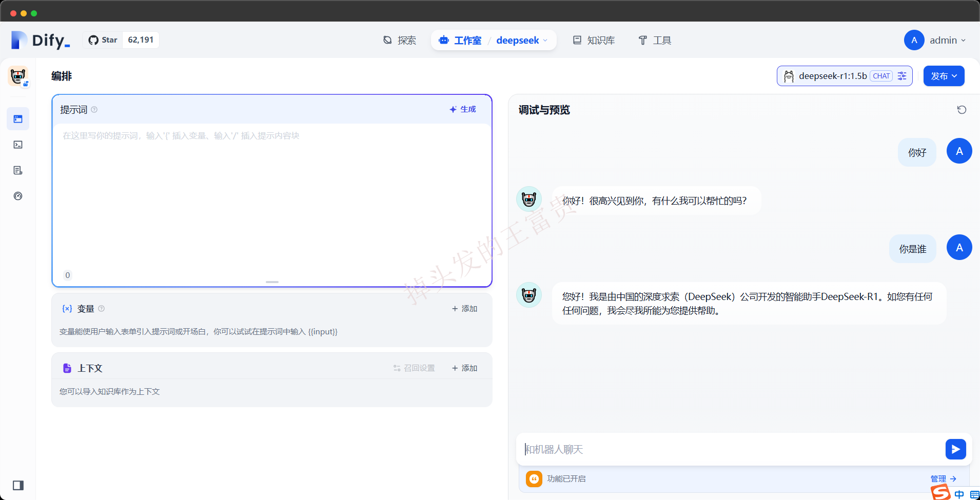Open the logs and annotations sidebar icon

tap(18, 170)
